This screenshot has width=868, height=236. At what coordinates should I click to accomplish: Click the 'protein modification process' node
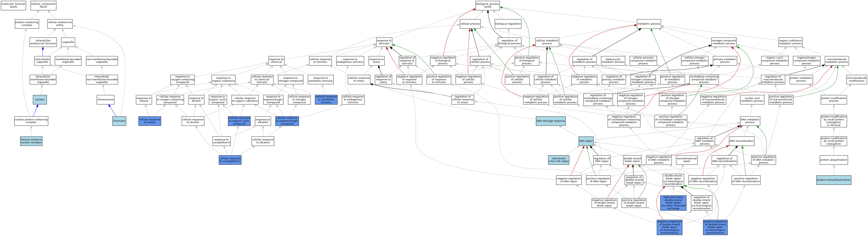pyautogui.click(x=834, y=100)
